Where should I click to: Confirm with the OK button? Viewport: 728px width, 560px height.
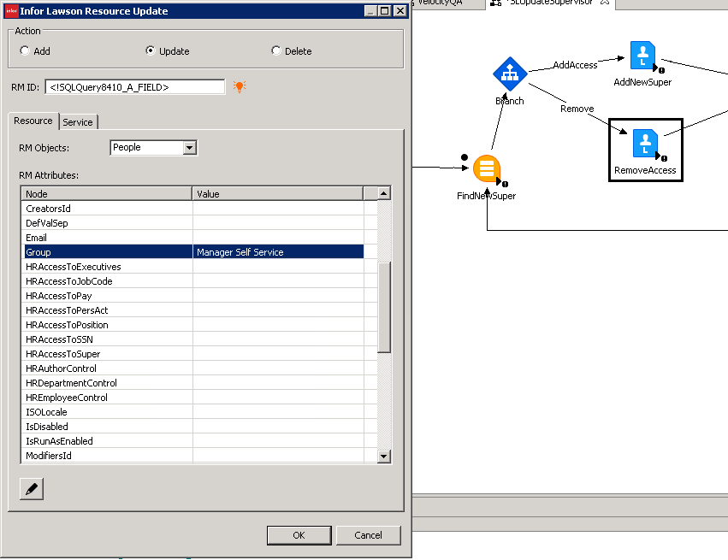299,535
